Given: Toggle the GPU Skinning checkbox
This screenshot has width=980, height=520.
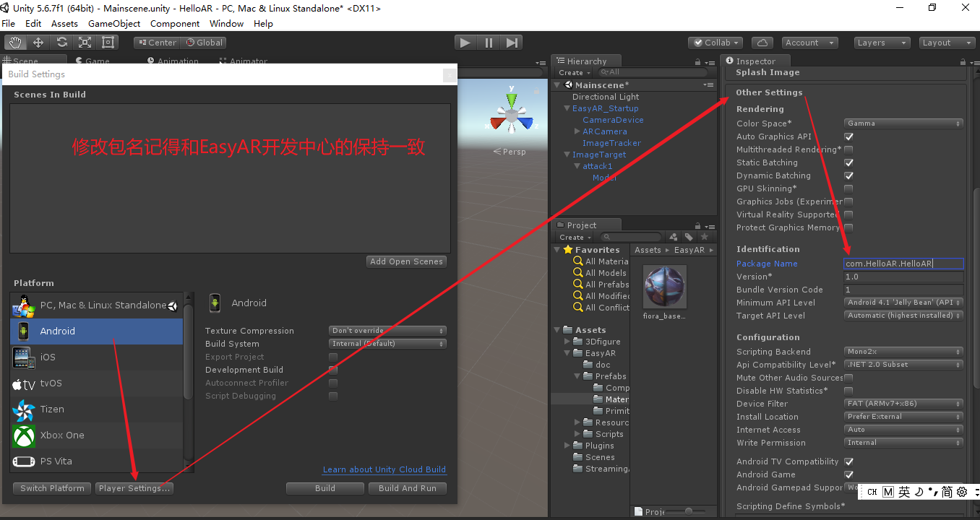Looking at the screenshot, I should tap(849, 188).
